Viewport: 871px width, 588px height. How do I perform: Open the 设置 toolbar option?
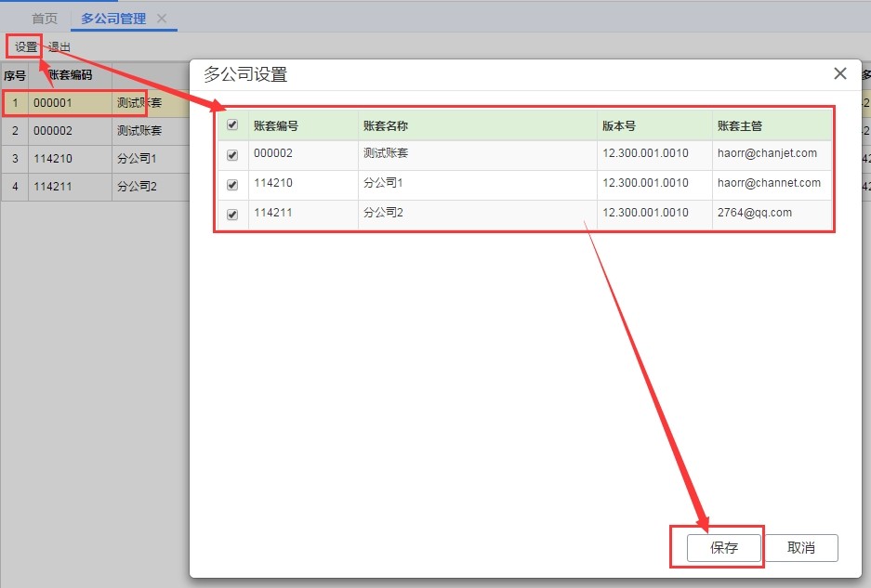25,46
